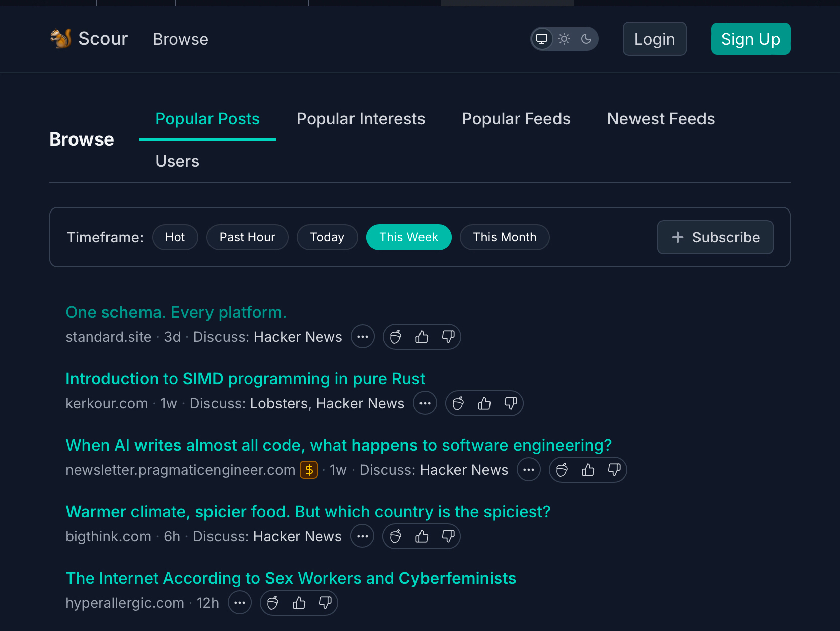Enable dark theme with moon icon

(x=586, y=39)
